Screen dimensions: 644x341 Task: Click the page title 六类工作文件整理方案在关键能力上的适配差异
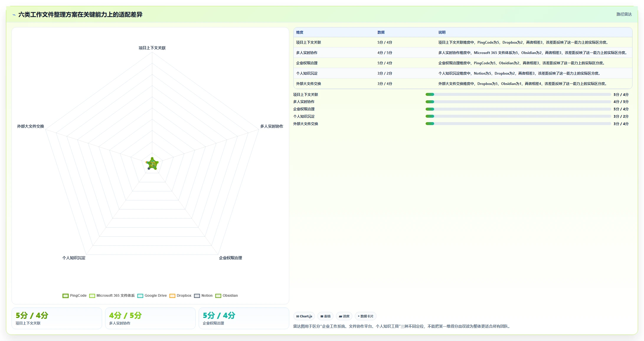tap(80, 14)
